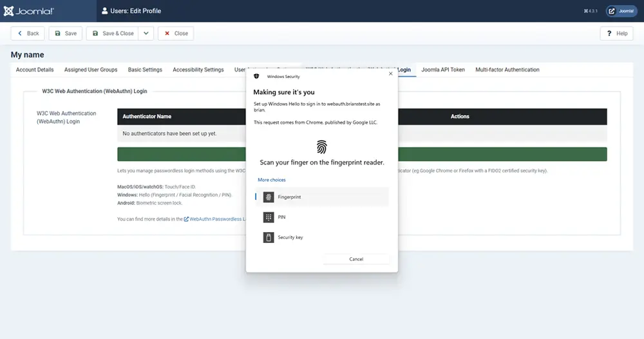The width and height of the screenshot is (644, 339).
Task: Open the Joomla site preview button
Action: (x=621, y=11)
